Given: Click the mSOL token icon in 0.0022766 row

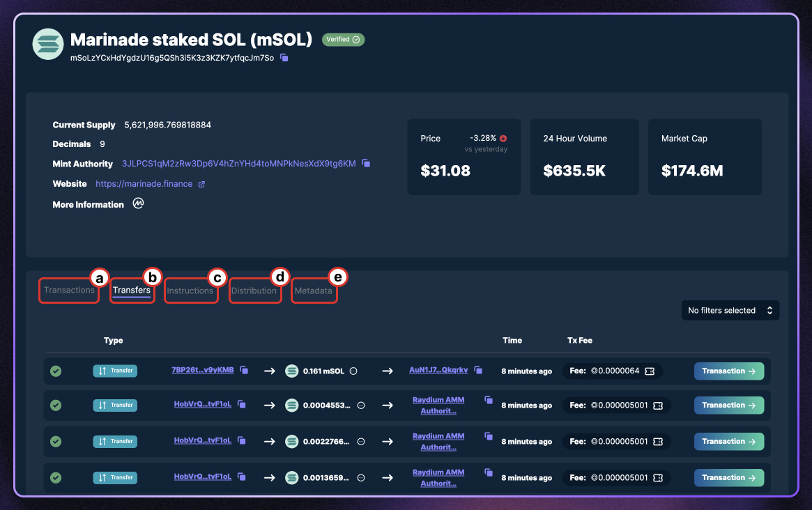Looking at the screenshot, I should [292, 442].
